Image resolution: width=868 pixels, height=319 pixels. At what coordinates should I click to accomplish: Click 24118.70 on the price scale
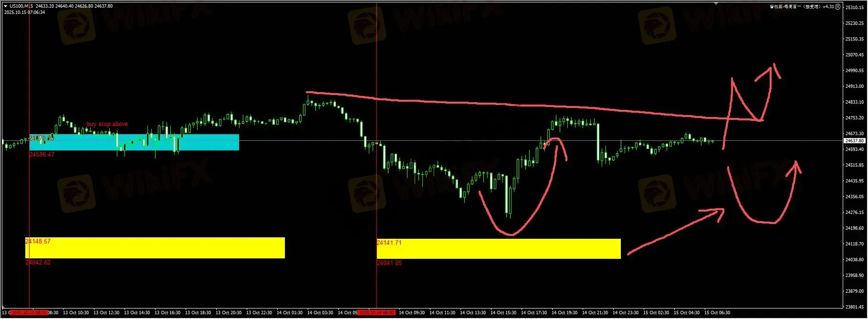pos(854,244)
